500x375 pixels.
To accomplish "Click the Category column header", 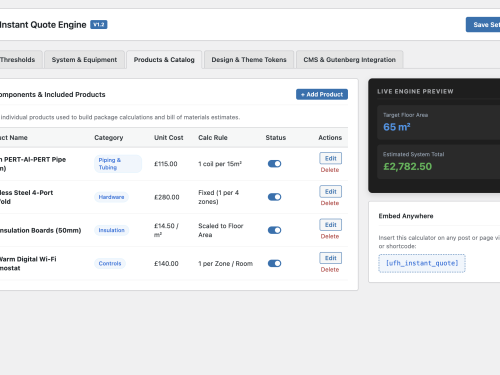I will click(x=109, y=138).
